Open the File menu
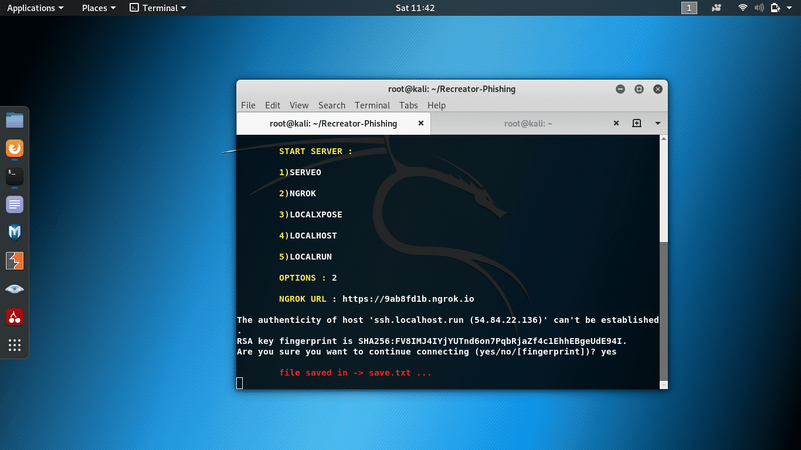This screenshot has height=450, width=801. [248, 105]
